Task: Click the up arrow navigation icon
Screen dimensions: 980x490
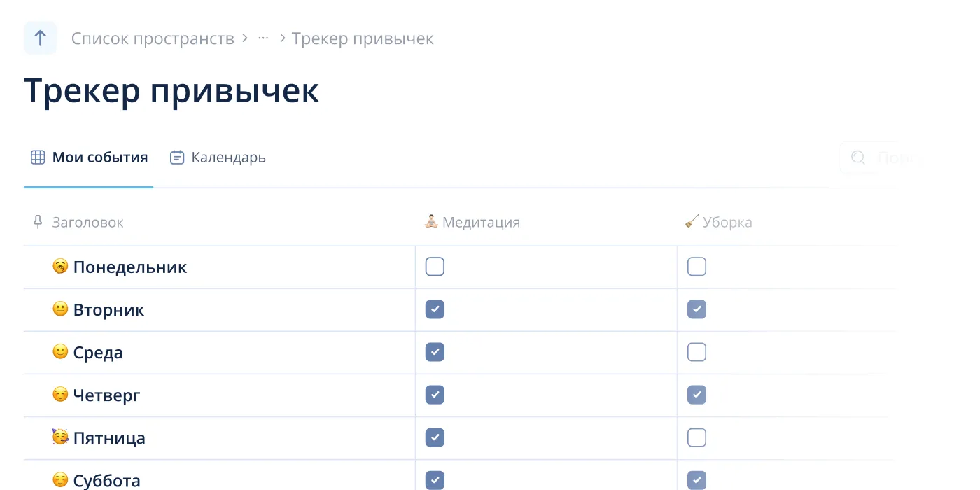Action: click(41, 38)
